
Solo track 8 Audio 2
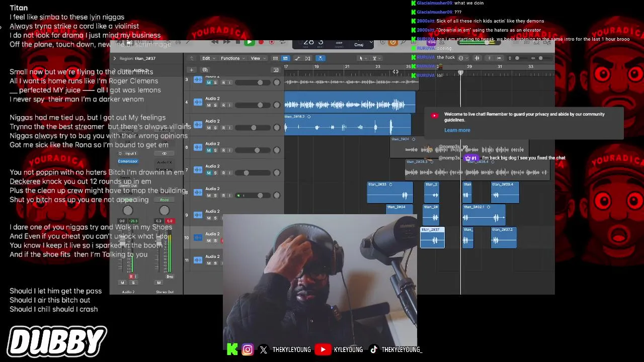click(215, 196)
